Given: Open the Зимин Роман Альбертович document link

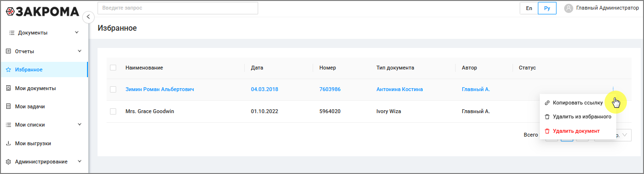Looking at the screenshot, I should pyautogui.click(x=160, y=89).
